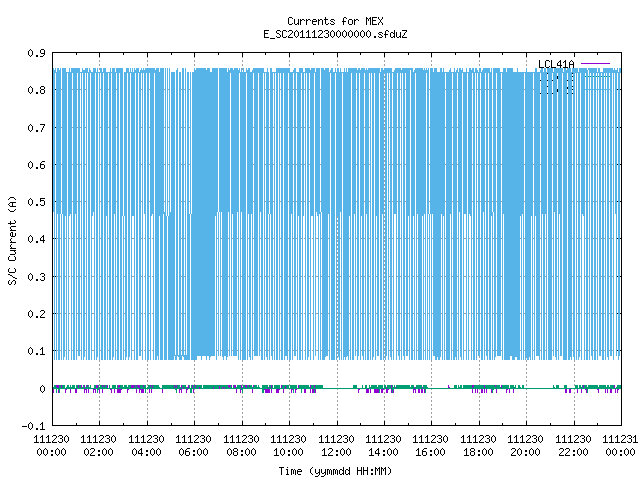Click the 0.3 y-axis tick label

[36, 277]
